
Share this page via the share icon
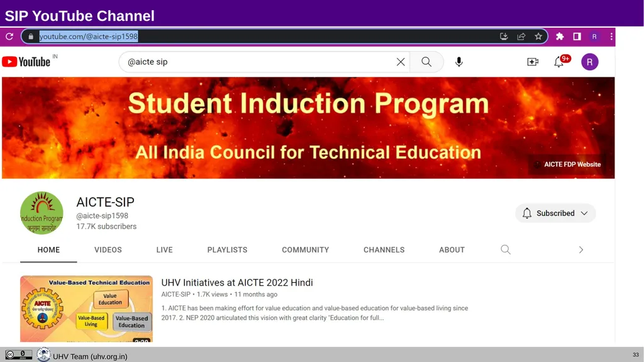(x=521, y=37)
